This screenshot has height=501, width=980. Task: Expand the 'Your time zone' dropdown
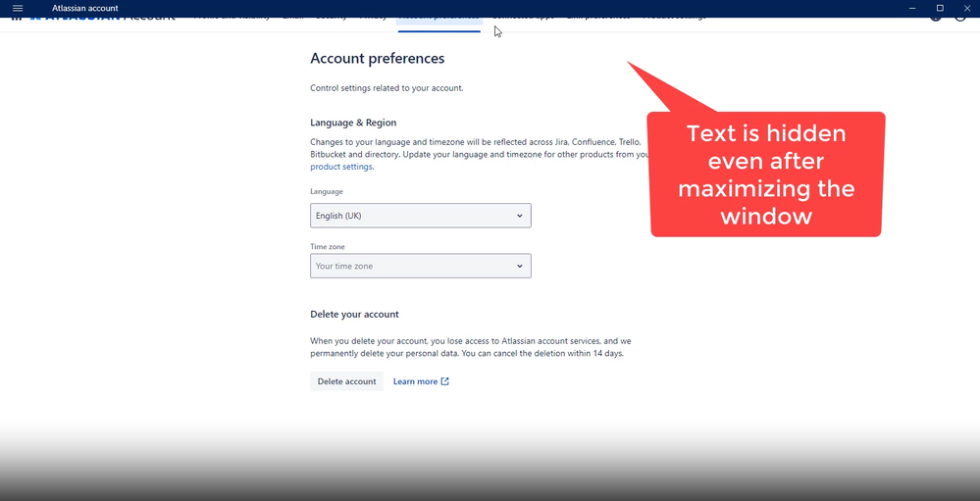pyautogui.click(x=421, y=266)
